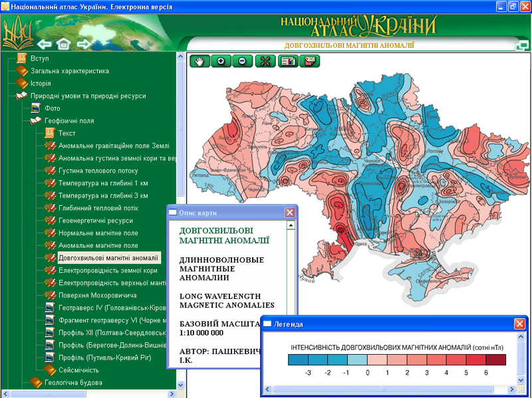Viewport: 532px width, 398px height.
Task: Select the hand pan tool
Action: 199,61
